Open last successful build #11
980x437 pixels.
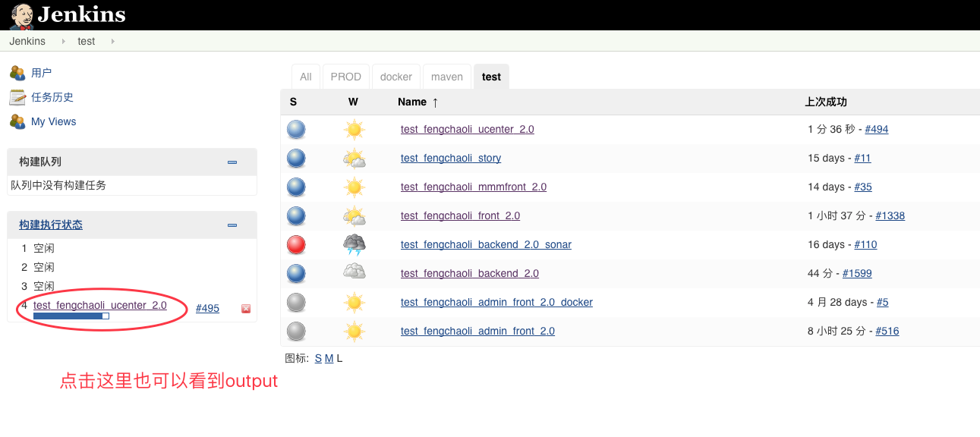(x=863, y=158)
